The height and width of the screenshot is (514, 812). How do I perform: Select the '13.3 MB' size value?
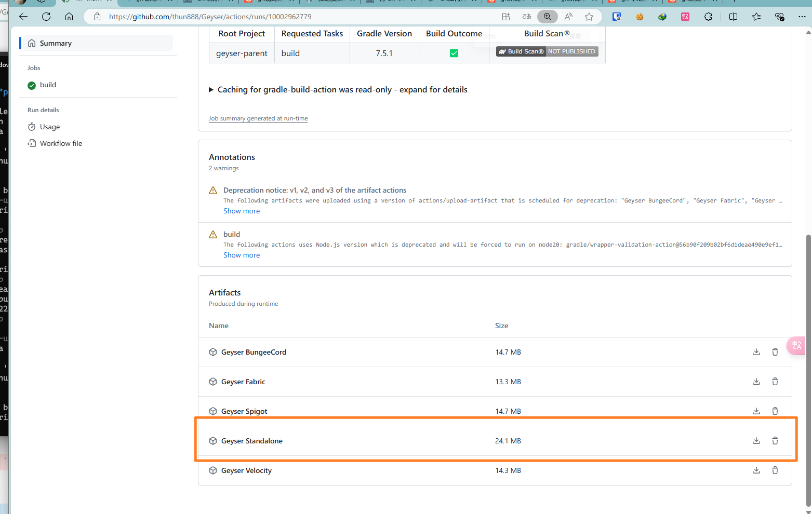508,382
